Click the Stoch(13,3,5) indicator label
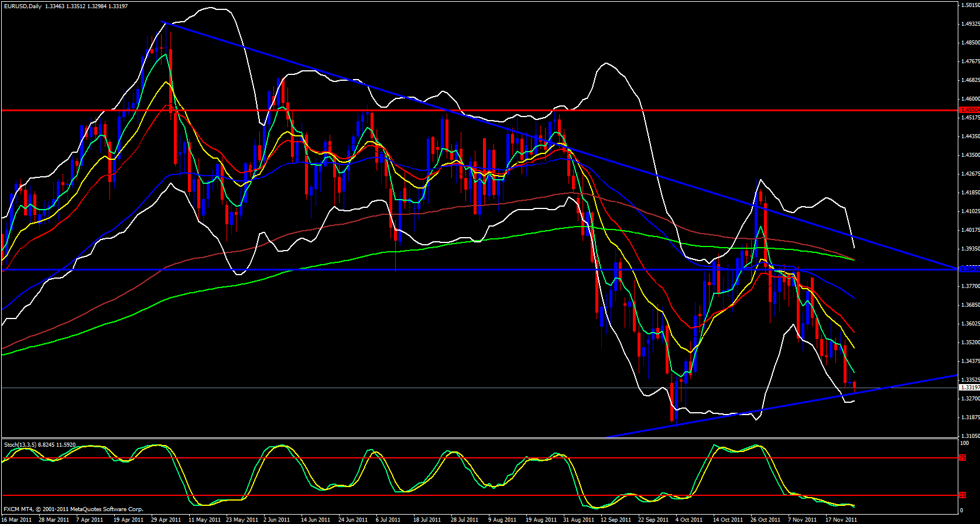 20,445
